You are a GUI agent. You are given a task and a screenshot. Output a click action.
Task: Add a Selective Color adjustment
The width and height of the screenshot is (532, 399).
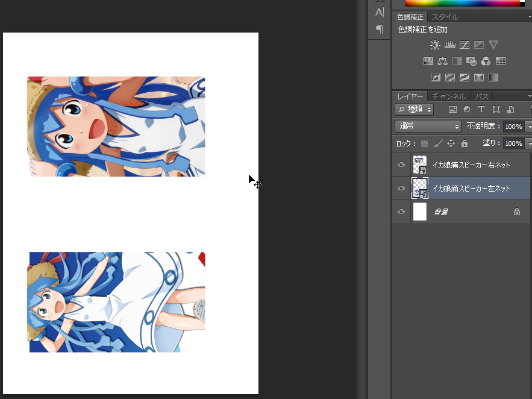click(x=479, y=77)
